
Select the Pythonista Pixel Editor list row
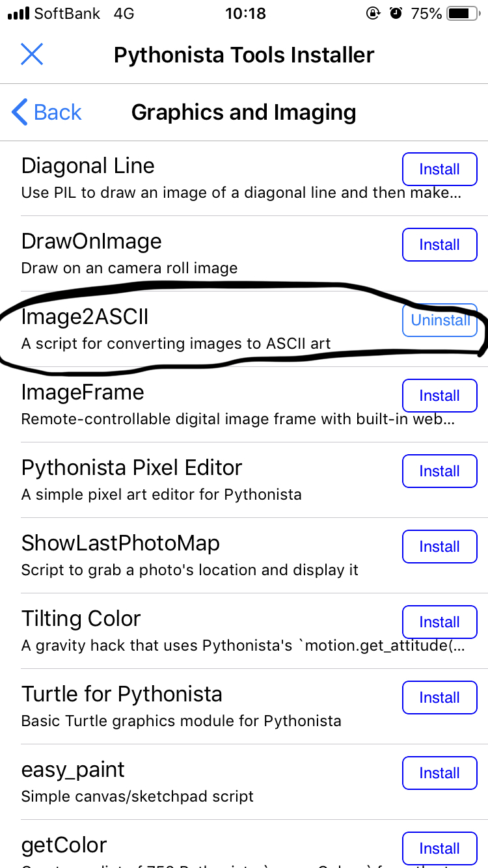coord(195,480)
